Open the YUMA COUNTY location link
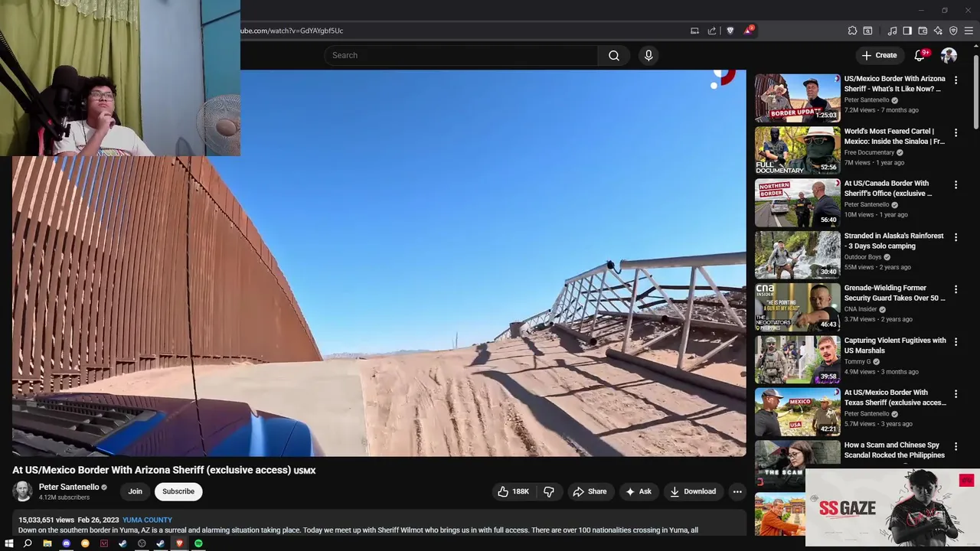 pos(147,520)
